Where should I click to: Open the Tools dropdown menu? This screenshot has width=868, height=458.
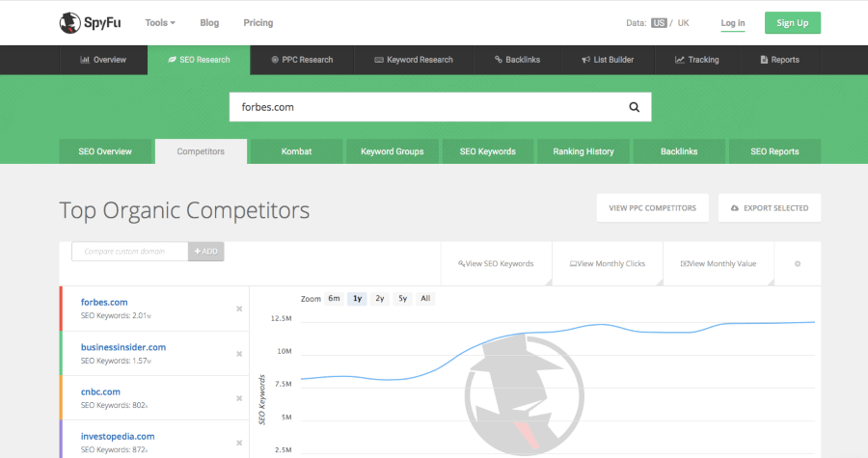(159, 22)
